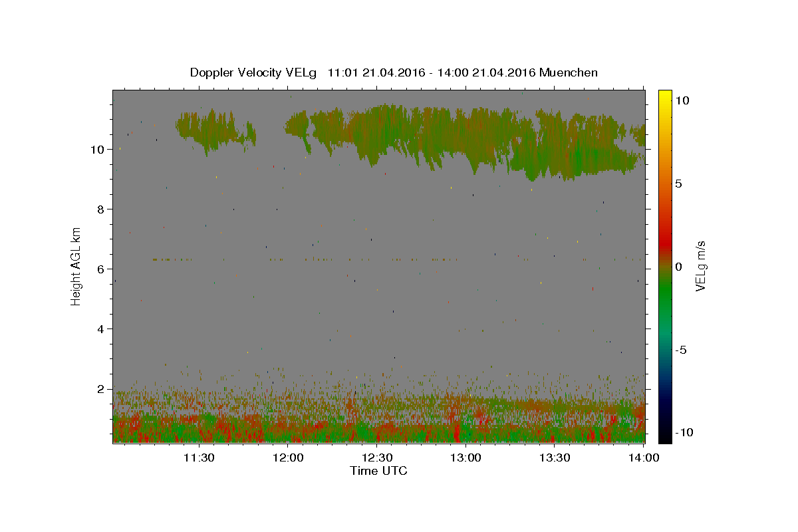Click the 'Time UTC' axis label
The image size is (798, 532).
pyautogui.click(x=378, y=471)
